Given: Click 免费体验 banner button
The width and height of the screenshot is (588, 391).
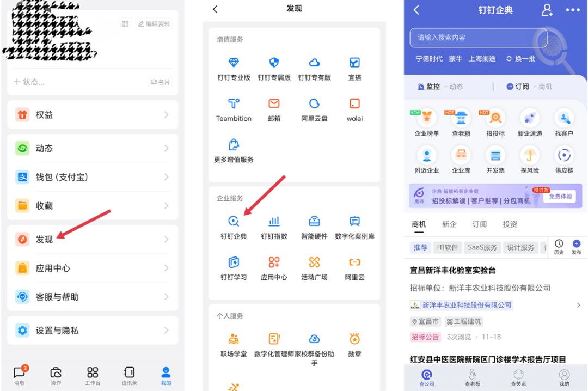Looking at the screenshot, I should [560, 196].
